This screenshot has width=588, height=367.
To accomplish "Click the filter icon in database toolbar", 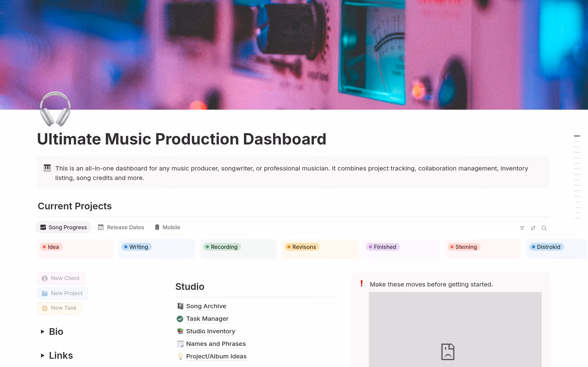I will point(522,228).
